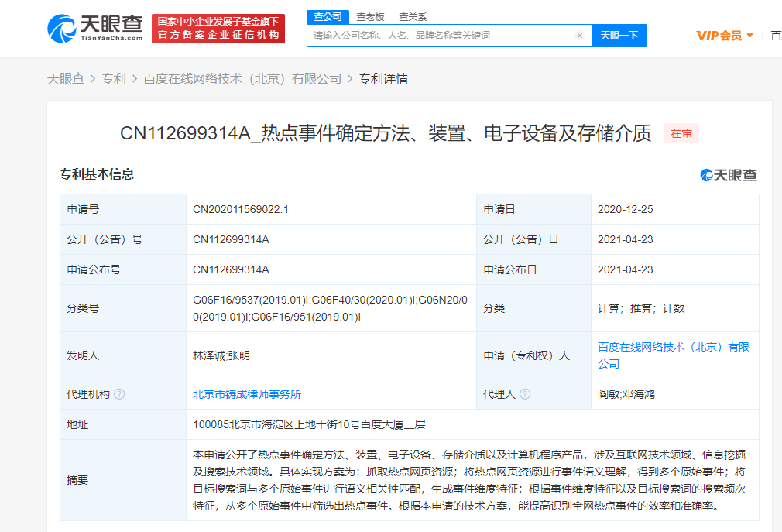Click the inventors 林泽诚;张明
The height and width of the screenshot is (532, 782).
pos(221,355)
